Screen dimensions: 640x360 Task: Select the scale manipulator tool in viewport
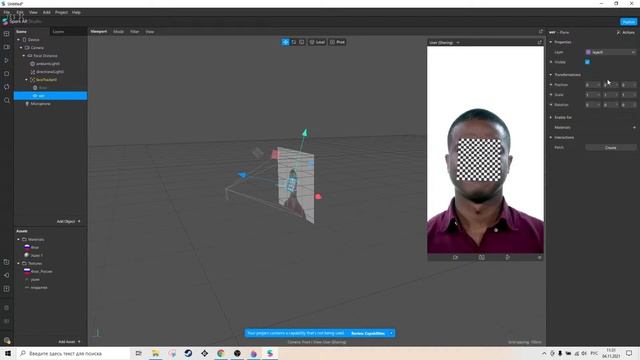coord(302,42)
